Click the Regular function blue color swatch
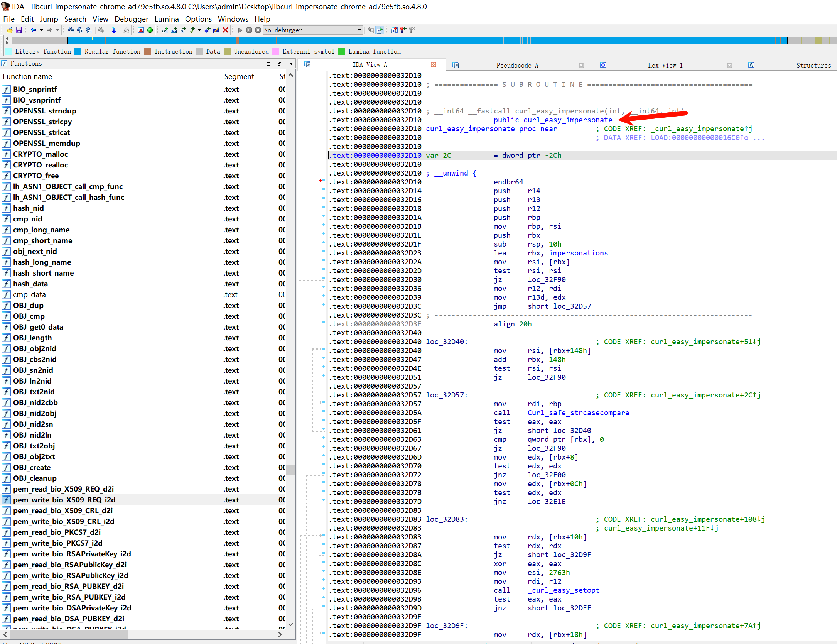The image size is (837, 644). click(x=78, y=51)
